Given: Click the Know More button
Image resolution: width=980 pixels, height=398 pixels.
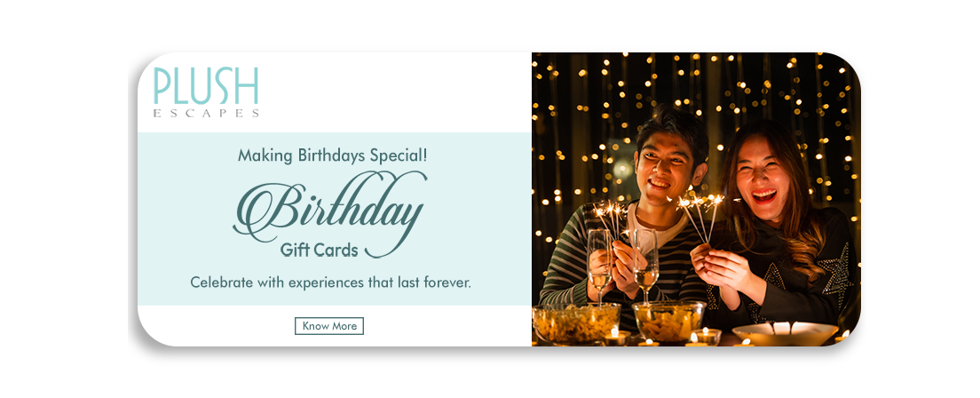Looking at the screenshot, I should click(x=328, y=326).
